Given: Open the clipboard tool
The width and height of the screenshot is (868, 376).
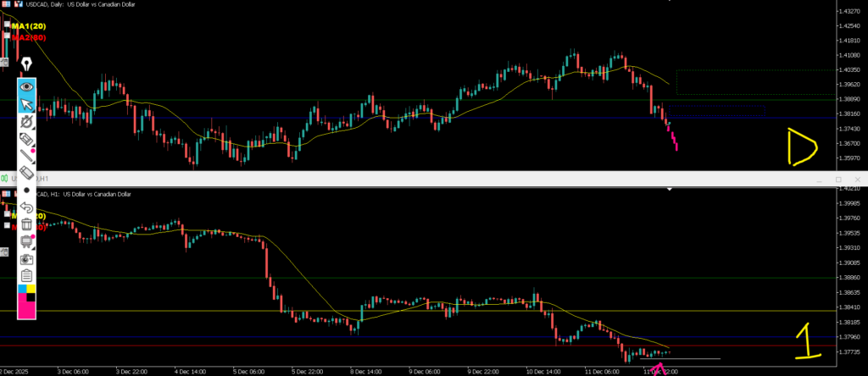Looking at the screenshot, I should pyautogui.click(x=26, y=275).
